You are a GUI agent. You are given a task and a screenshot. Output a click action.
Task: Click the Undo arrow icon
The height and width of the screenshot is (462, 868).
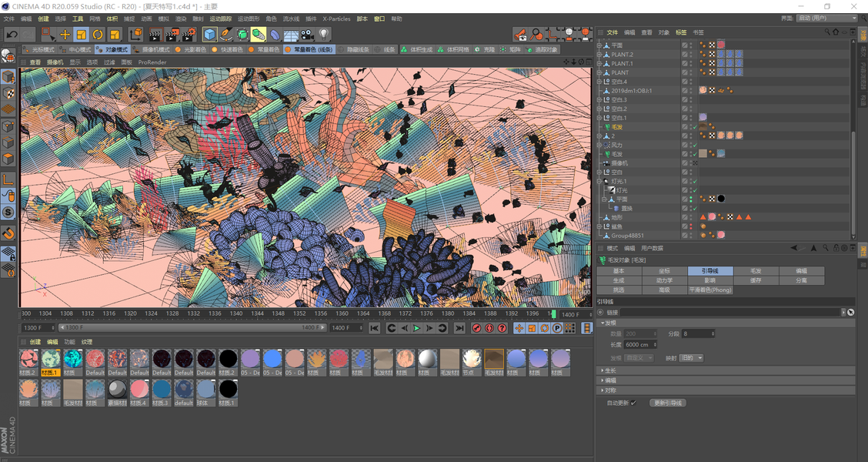12,35
